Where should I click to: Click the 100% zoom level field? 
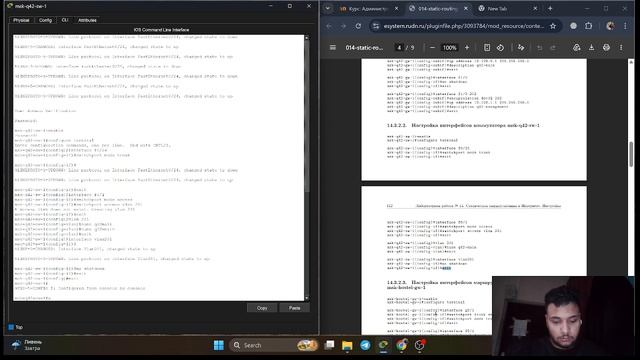pos(449,48)
